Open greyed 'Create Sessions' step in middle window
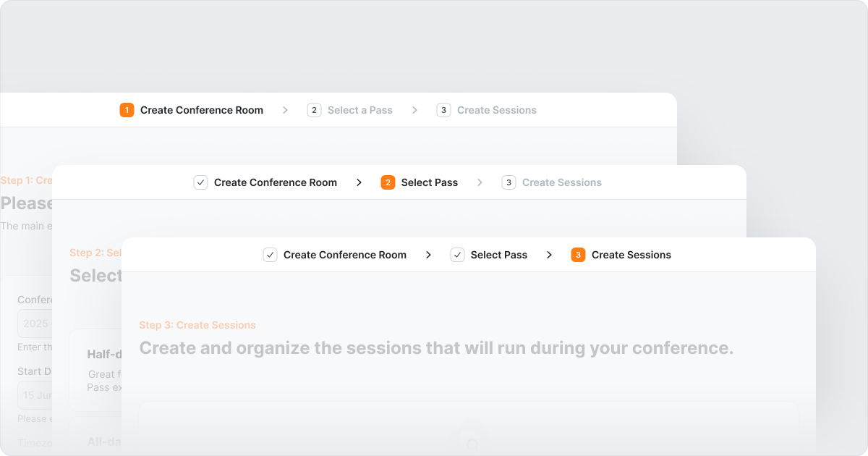The width and height of the screenshot is (868, 456). coord(562,182)
